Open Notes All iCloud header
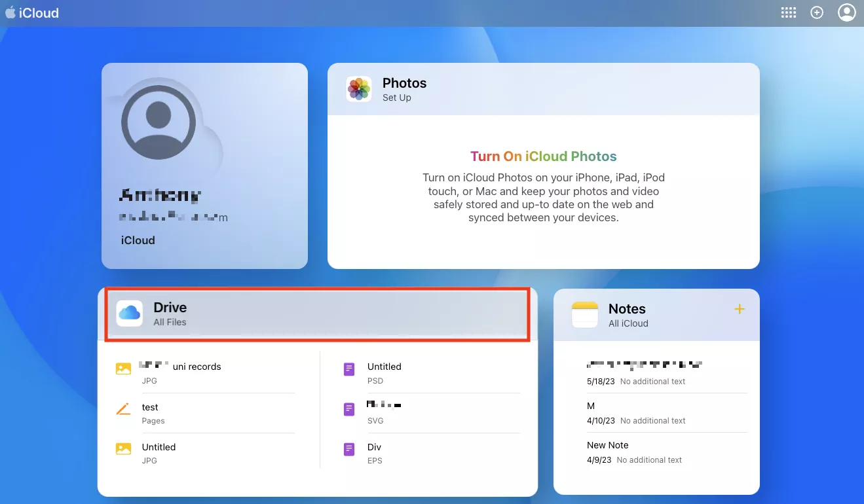Screen dimensions: 864x504 pyautogui.click(x=656, y=315)
